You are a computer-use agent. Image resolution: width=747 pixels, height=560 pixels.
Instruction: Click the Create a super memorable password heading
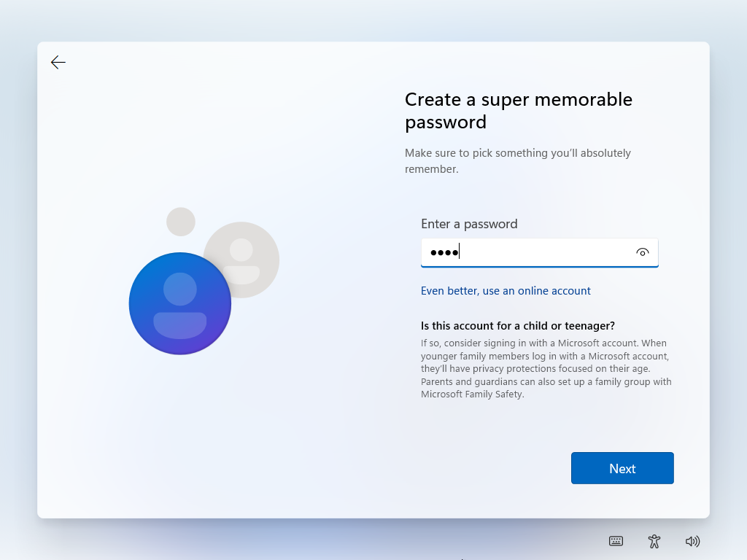pos(519,111)
